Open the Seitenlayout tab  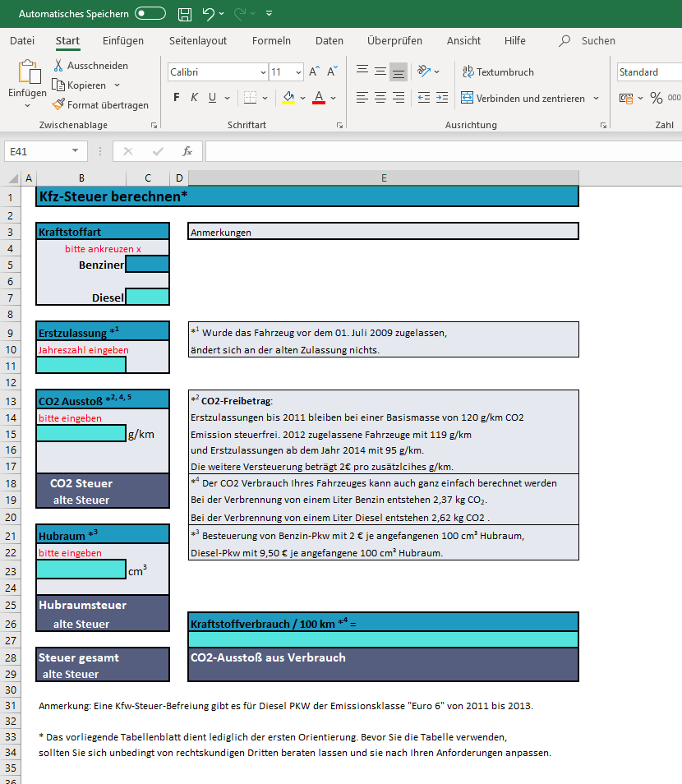(x=198, y=41)
